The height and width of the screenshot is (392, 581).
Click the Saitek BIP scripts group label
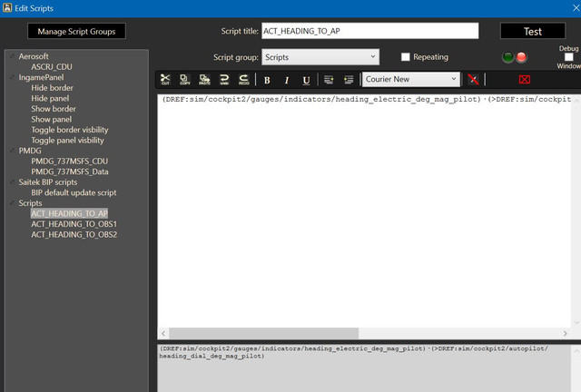click(48, 181)
